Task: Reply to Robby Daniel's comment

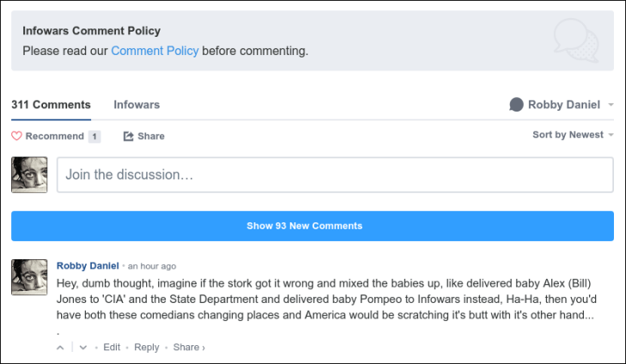Action: pyautogui.click(x=147, y=348)
